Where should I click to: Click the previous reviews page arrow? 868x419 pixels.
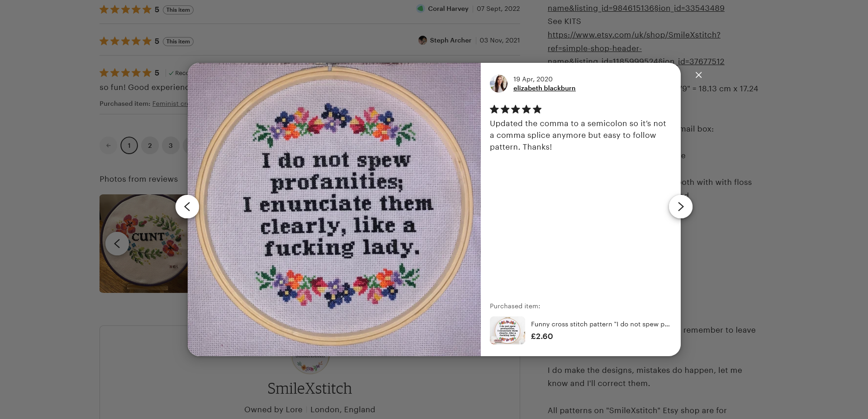(x=108, y=146)
